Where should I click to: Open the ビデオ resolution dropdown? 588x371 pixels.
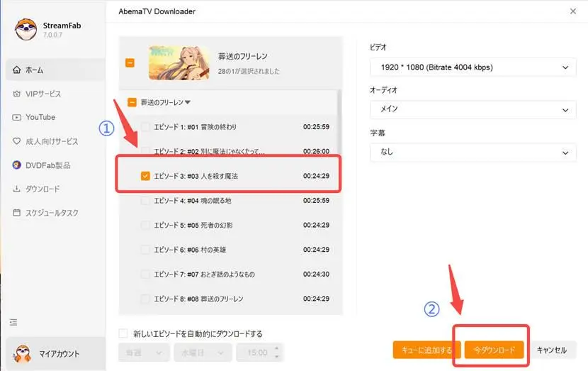[x=473, y=67]
